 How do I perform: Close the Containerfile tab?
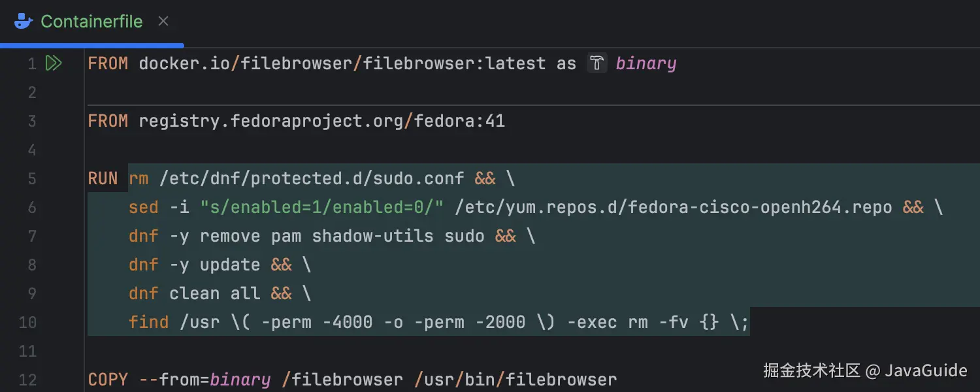pos(163,22)
